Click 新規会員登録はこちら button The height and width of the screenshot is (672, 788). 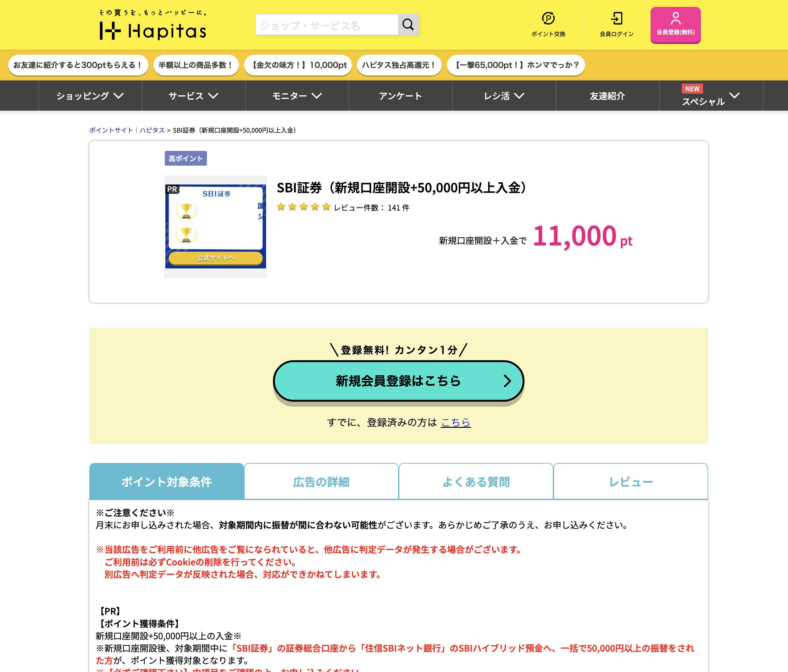click(x=398, y=381)
